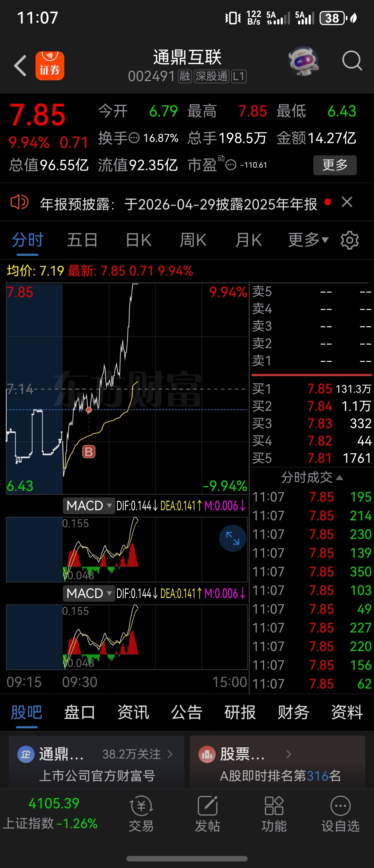Open 通鼎 official 财富号 card chevron
This screenshot has height=868, width=374.
(x=170, y=754)
